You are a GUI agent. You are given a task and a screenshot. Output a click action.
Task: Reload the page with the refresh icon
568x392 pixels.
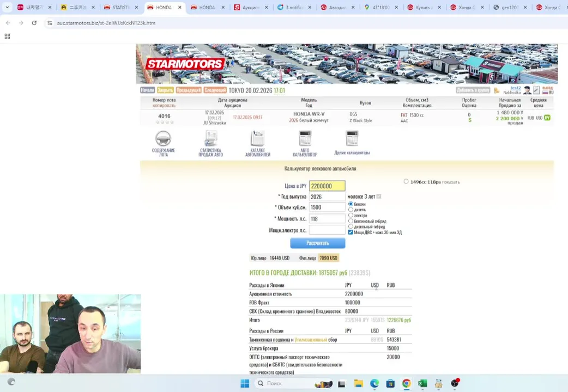[34, 23]
